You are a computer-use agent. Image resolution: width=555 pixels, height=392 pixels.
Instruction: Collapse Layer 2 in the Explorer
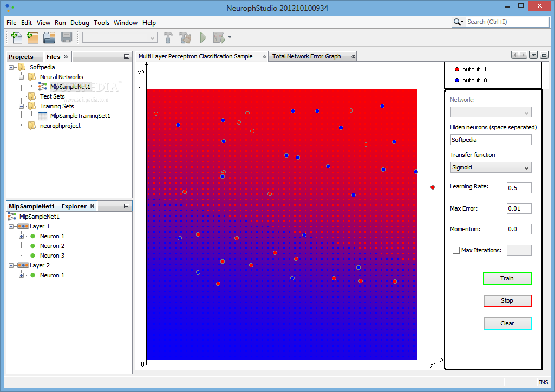tap(11, 265)
